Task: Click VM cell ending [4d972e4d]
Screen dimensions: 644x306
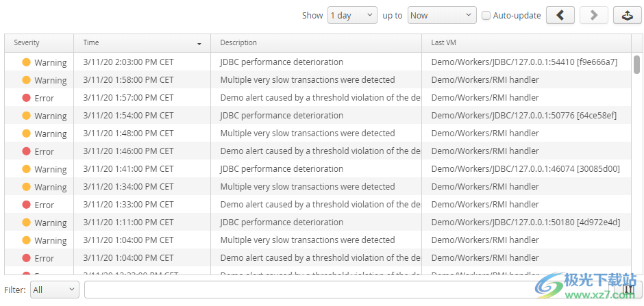Action: [525, 222]
